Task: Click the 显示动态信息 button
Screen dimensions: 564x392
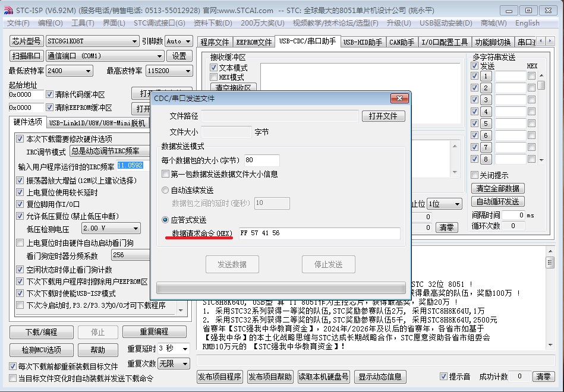Action: coord(380,377)
